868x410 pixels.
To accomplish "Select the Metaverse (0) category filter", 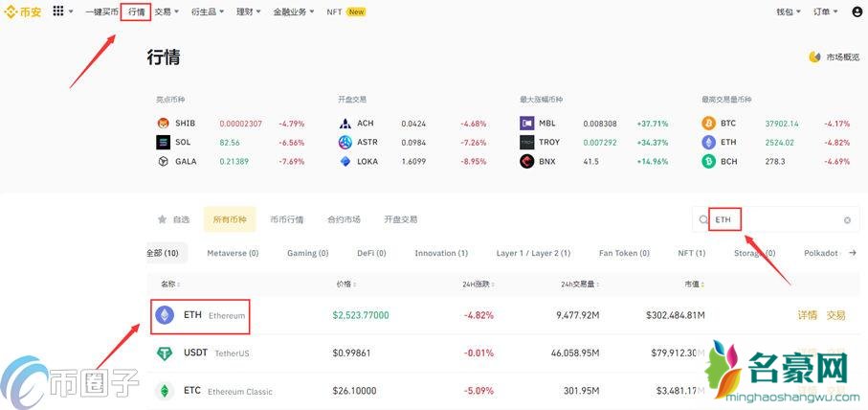I will click(233, 253).
